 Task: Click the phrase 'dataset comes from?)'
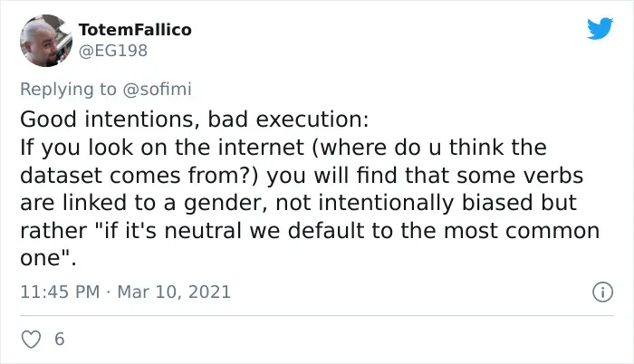pos(139,175)
